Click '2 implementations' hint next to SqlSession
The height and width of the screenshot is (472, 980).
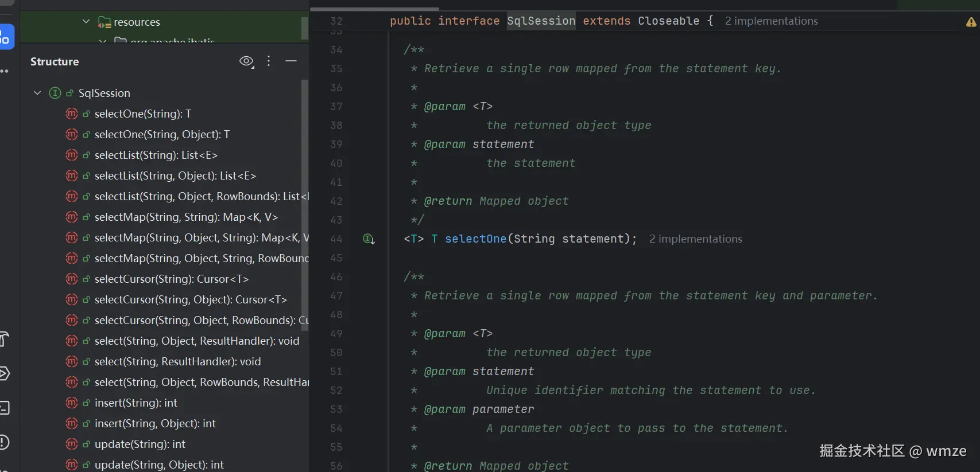tap(771, 21)
